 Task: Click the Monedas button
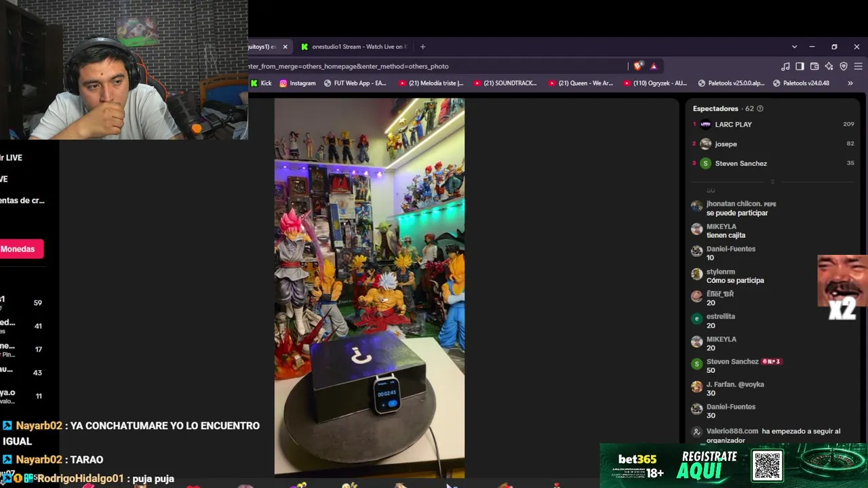coord(21,249)
